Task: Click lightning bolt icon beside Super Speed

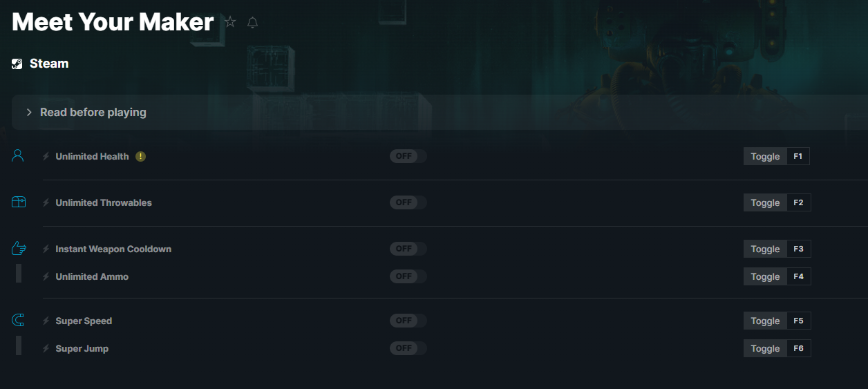Action: (x=46, y=321)
